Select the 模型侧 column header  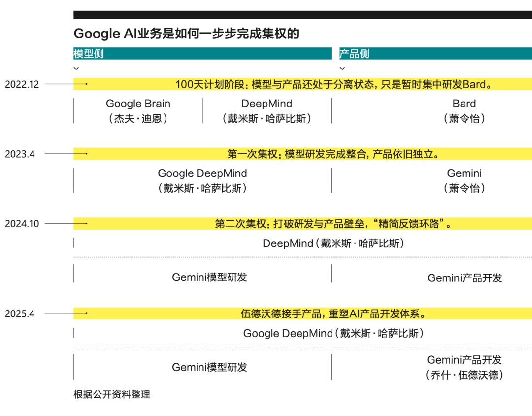tap(89, 54)
